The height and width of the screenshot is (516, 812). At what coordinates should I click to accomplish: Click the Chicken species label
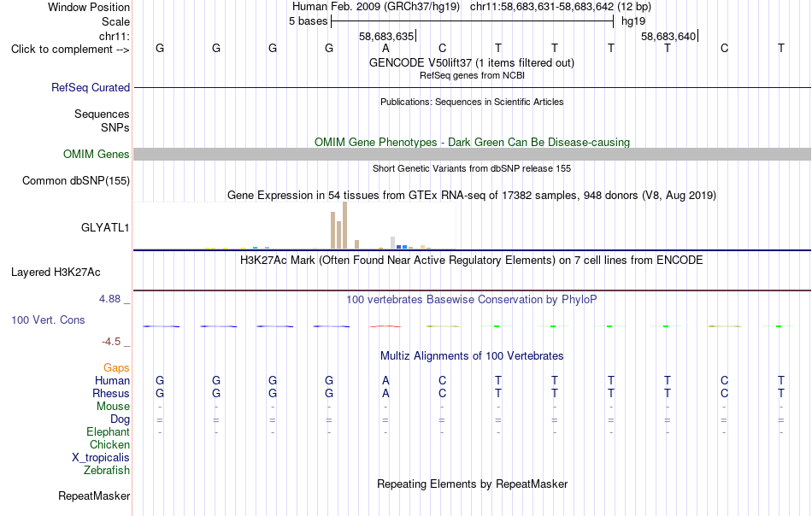click(x=109, y=444)
